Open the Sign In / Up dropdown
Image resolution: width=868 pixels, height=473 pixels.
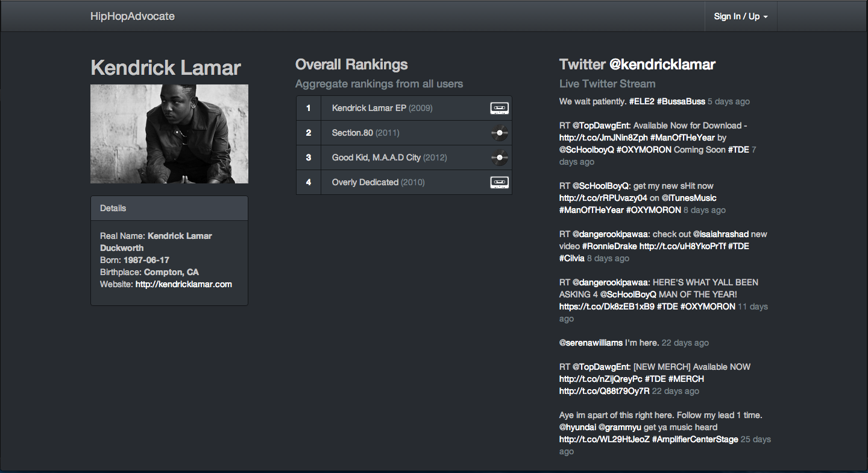pyautogui.click(x=741, y=16)
